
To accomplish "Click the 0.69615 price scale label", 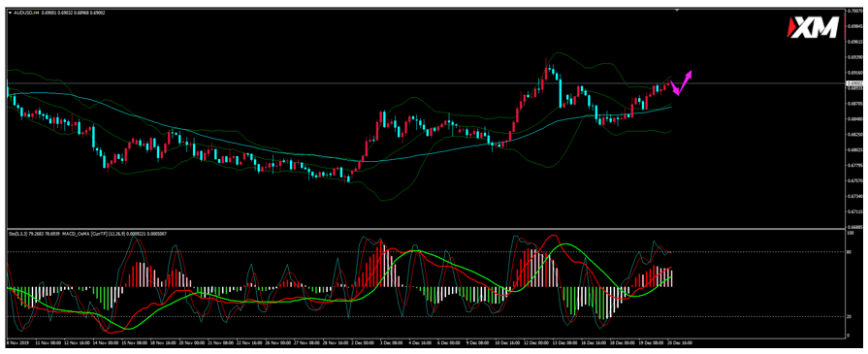I will 854,42.
